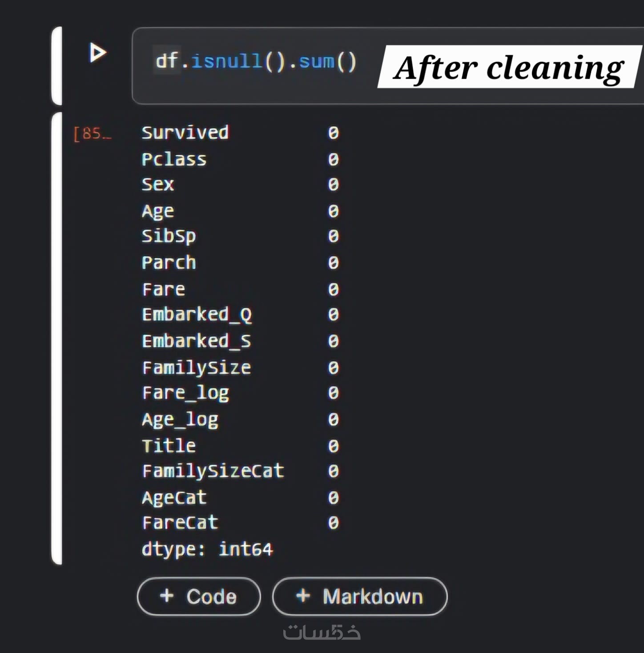Screen dimensions: 644x653
Task: Collapse the output using its left bar
Action: [56, 338]
